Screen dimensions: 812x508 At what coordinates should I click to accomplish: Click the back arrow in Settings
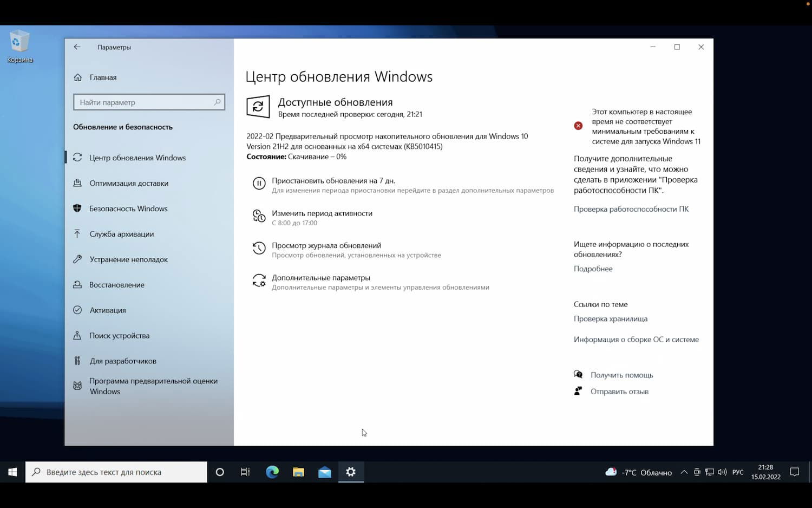click(x=77, y=47)
